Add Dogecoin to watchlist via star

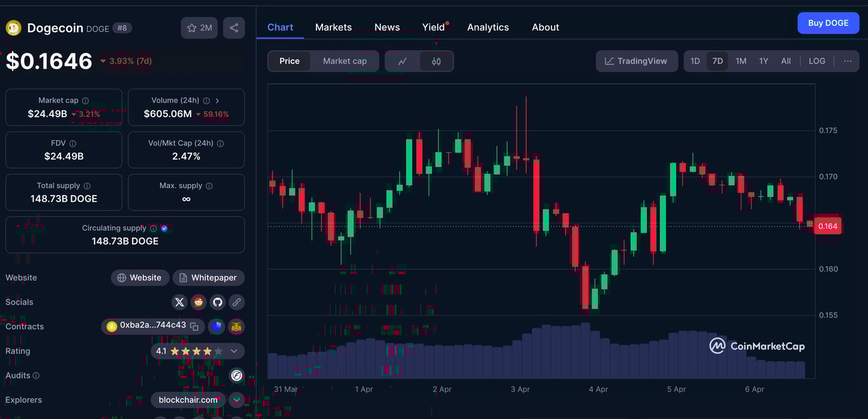click(199, 28)
